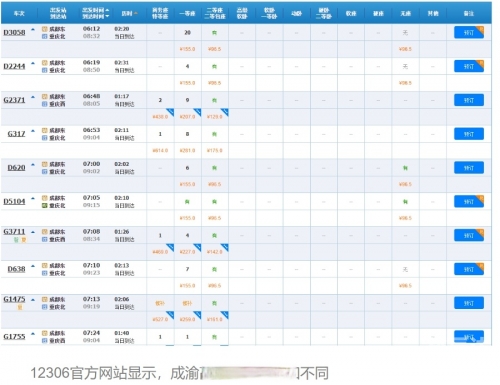
Task: Expand price arrow beside D3058
Action: 33,30
